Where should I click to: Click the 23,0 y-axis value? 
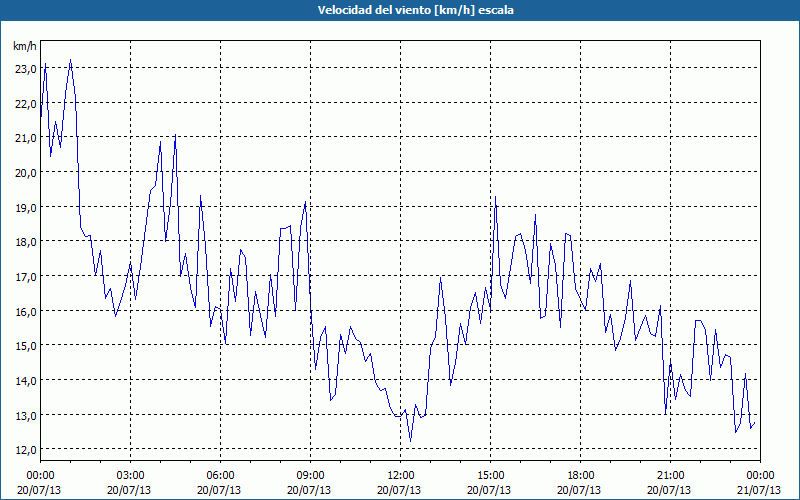[26, 69]
